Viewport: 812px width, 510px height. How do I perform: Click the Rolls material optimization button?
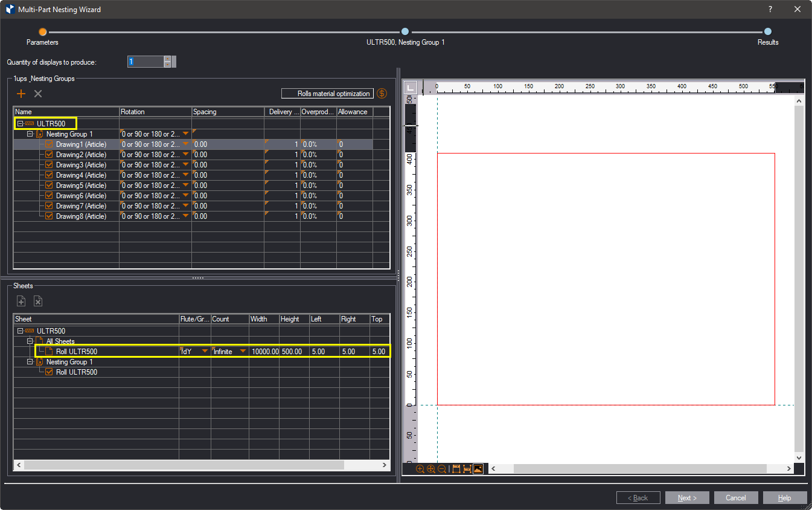coord(327,94)
